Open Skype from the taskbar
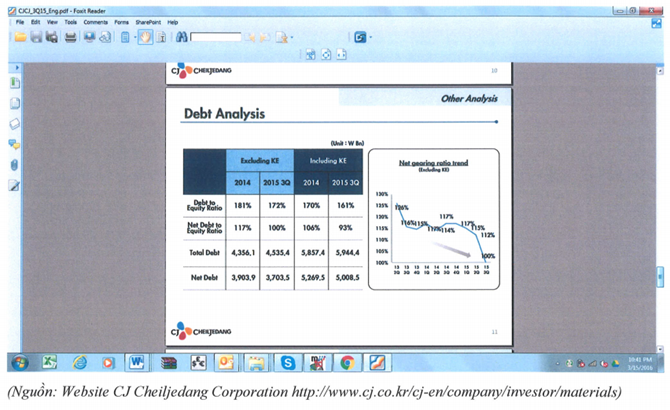Image resolution: width=670 pixels, height=410 pixels. [x=288, y=362]
